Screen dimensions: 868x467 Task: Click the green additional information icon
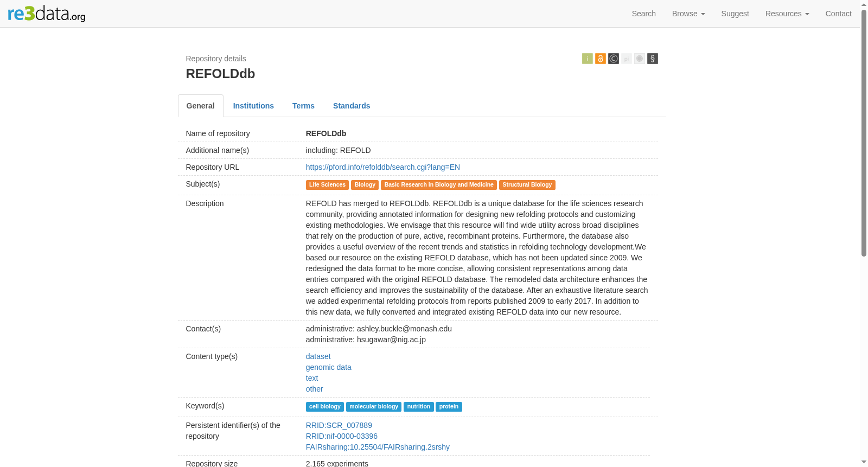[588, 59]
